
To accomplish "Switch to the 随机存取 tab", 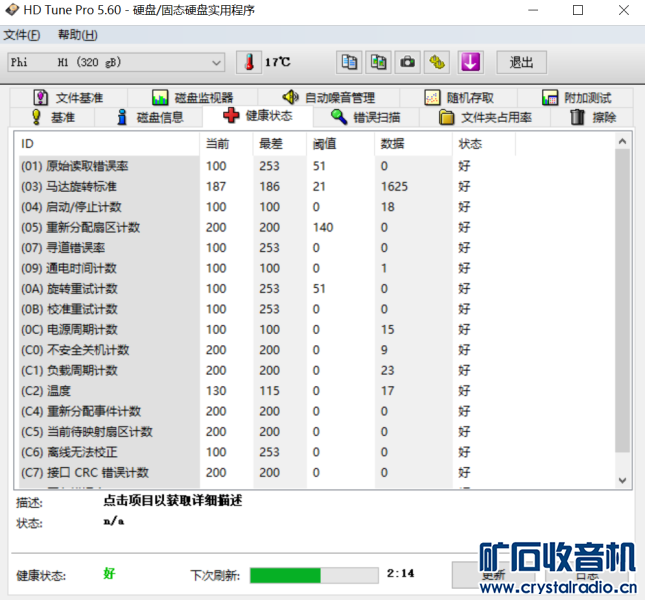I will [x=459, y=98].
